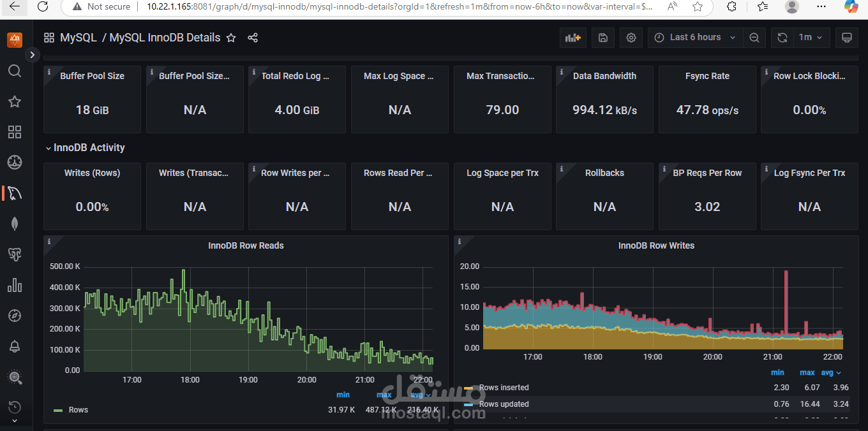
Task: Toggle Rows updated series in legend
Action: pos(504,404)
